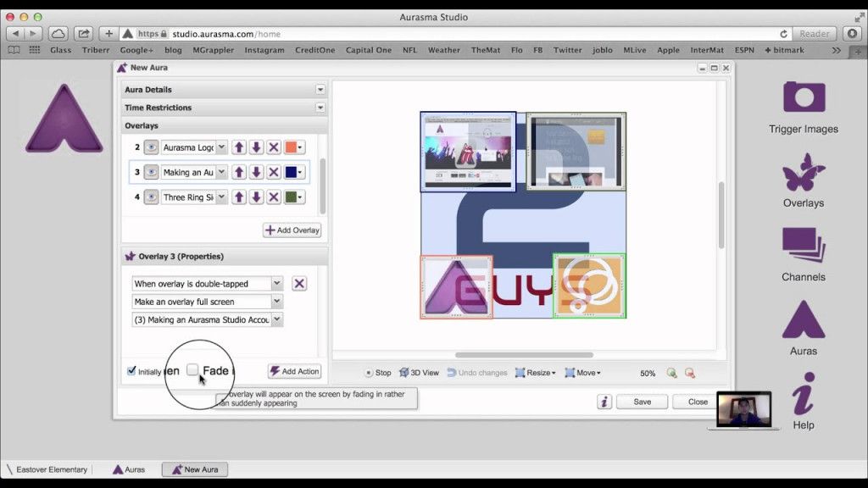Click the zoom out magnifier icon

click(x=690, y=373)
